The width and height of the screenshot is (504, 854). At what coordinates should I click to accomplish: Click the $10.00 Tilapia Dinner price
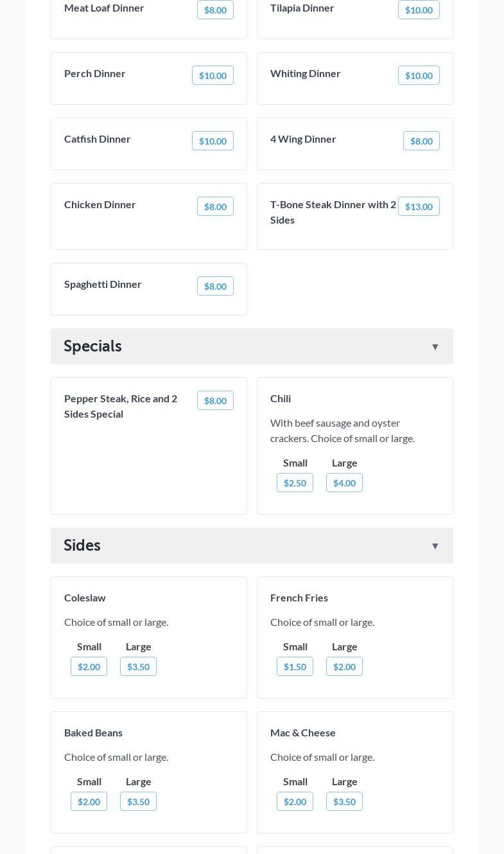pyautogui.click(x=419, y=10)
